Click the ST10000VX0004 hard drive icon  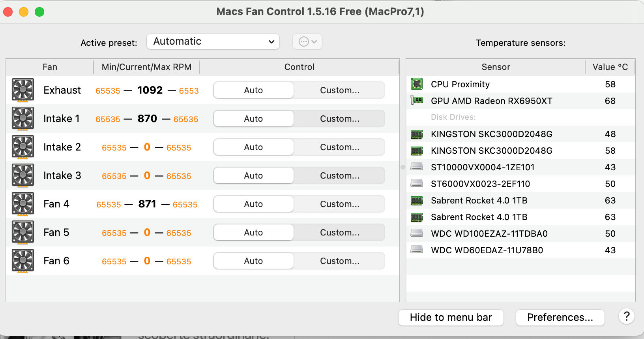coord(417,167)
